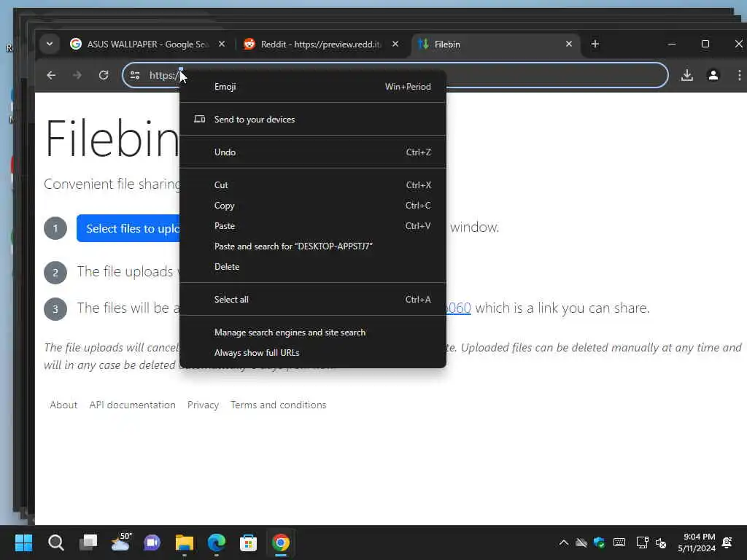Click inside the address bar URL field
The image size is (747, 560).
pyautogui.click(x=395, y=75)
